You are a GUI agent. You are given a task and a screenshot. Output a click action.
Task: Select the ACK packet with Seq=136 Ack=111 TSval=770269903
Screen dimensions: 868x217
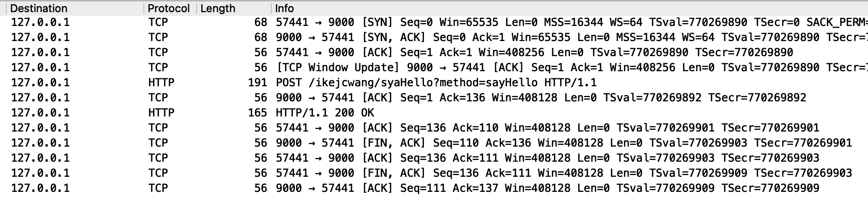pyautogui.click(x=434, y=158)
